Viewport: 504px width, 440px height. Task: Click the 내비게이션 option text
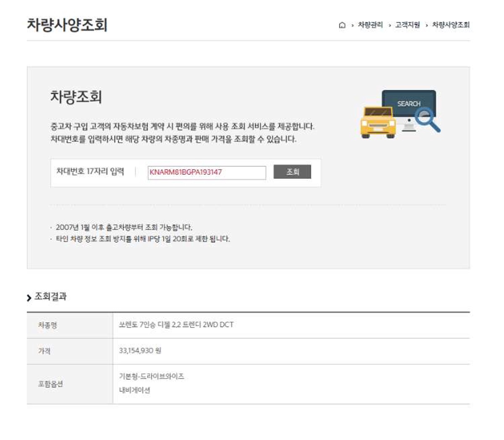(134, 390)
